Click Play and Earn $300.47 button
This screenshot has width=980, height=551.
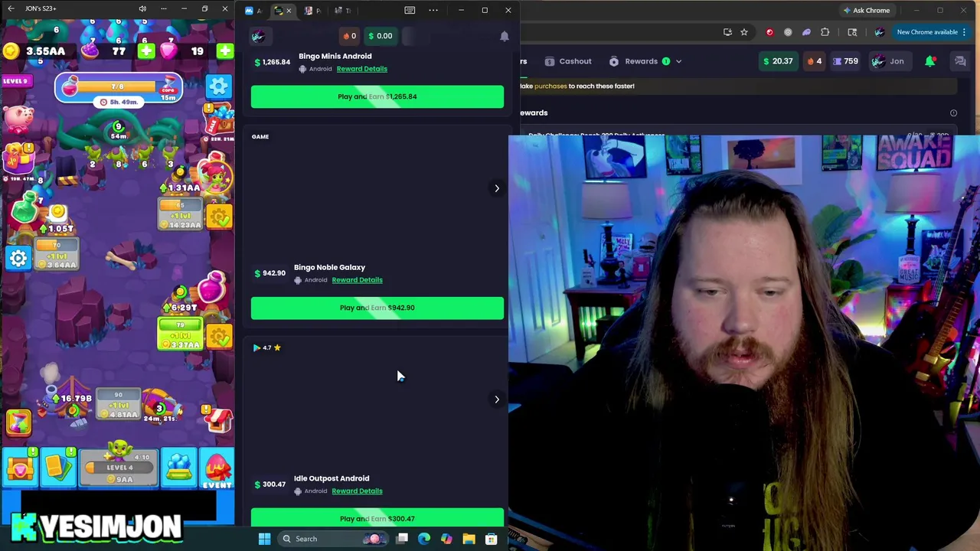coord(377,518)
